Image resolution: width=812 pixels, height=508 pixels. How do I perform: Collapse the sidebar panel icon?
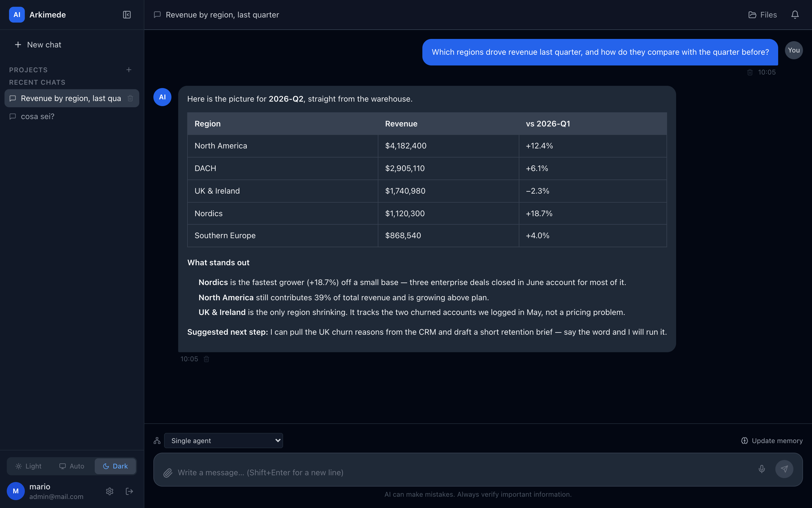[x=127, y=15]
